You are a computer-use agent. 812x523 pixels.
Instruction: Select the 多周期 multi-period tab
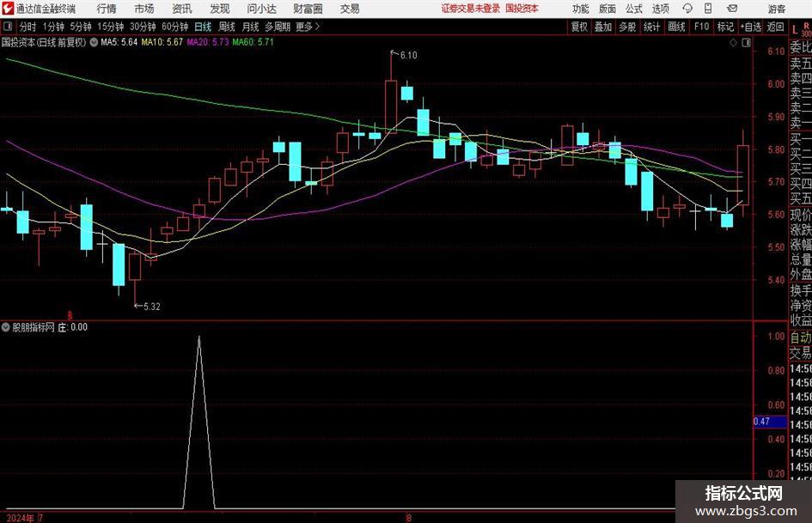click(278, 27)
